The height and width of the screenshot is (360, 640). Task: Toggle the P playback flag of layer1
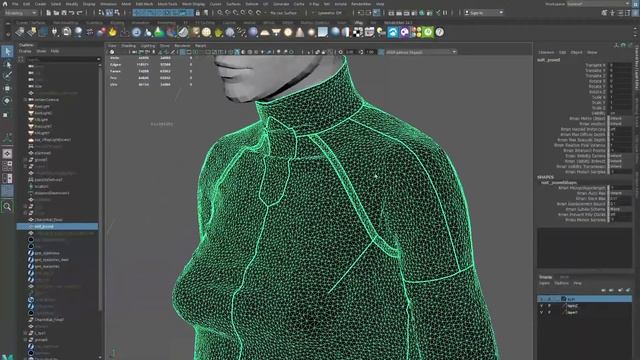coord(549,312)
